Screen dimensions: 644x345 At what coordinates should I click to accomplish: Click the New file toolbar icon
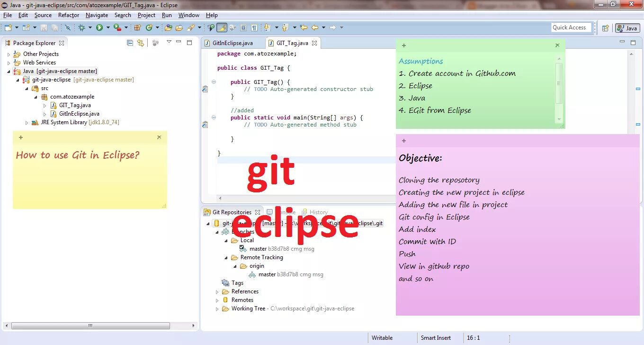click(8, 27)
